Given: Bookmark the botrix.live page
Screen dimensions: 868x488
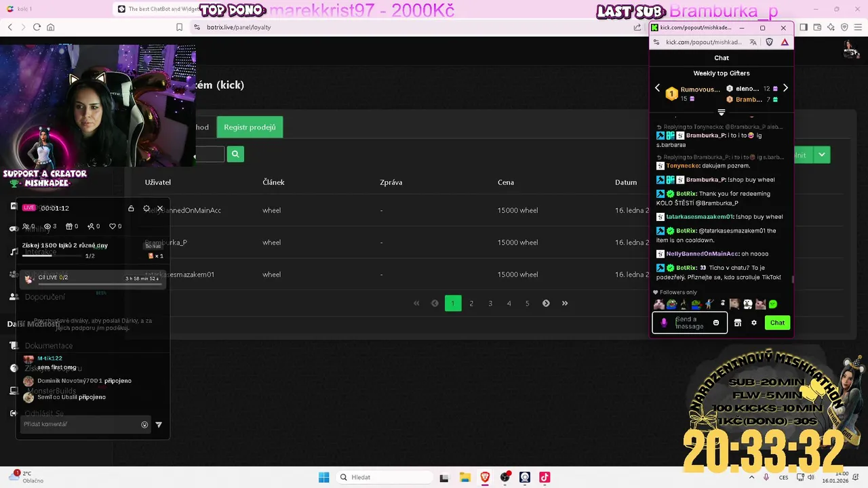Looking at the screenshot, I should pyautogui.click(x=179, y=27).
